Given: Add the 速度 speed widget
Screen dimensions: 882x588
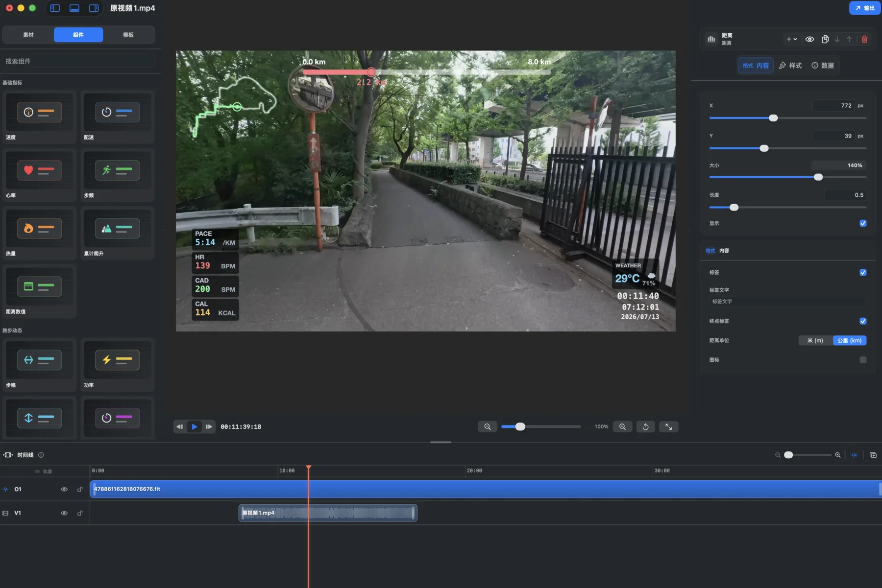Looking at the screenshot, I should pos(40,117).
